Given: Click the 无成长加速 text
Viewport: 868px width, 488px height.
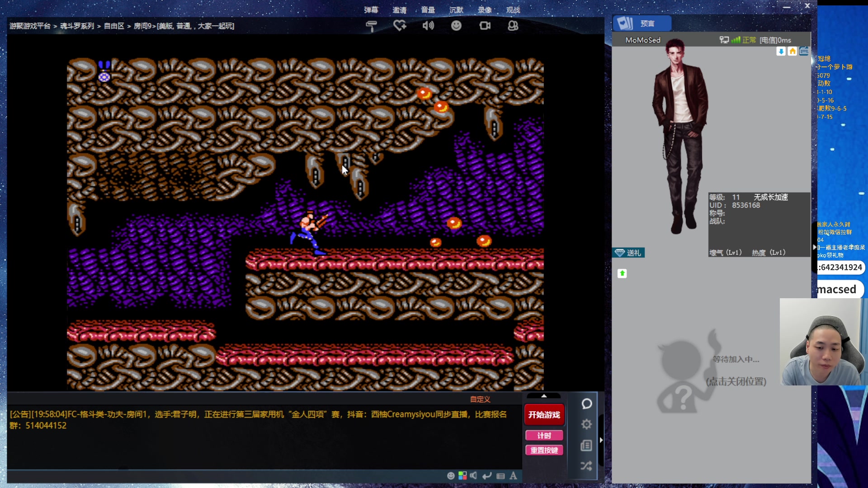Looking at the screenshot, I should pos(771,197).
